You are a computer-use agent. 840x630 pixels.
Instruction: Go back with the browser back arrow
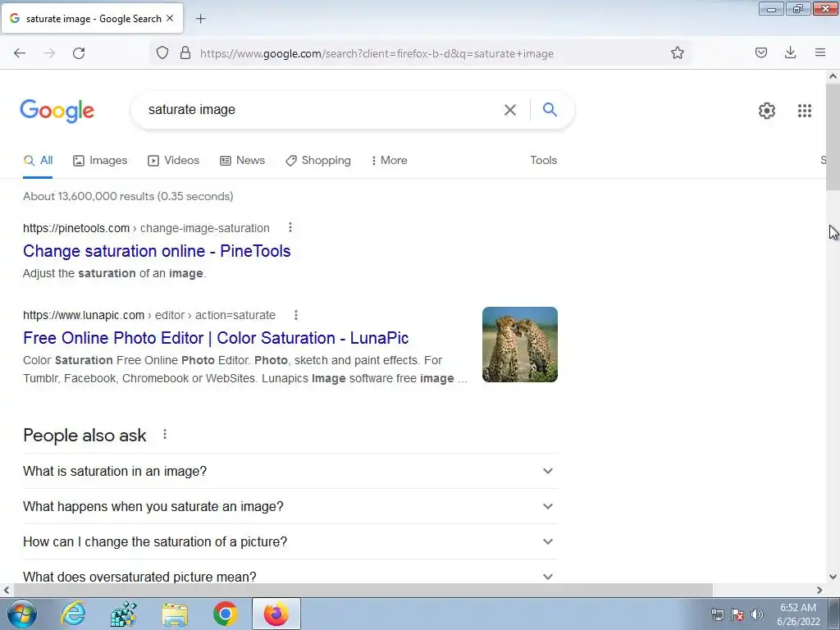click(20, 53)
